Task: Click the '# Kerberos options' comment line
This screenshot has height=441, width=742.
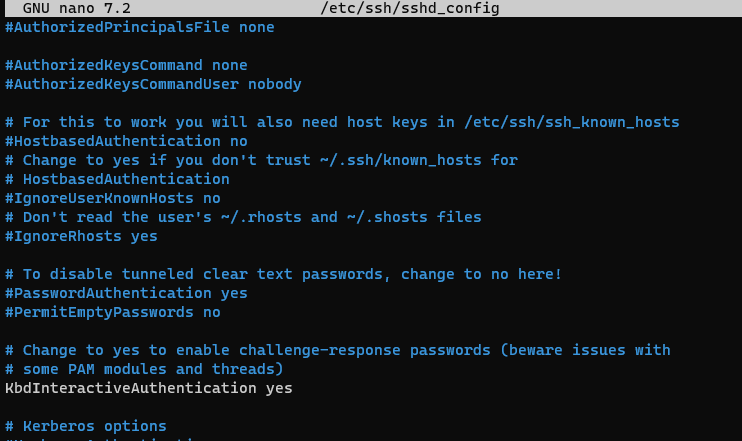Action: coord(86,426)
